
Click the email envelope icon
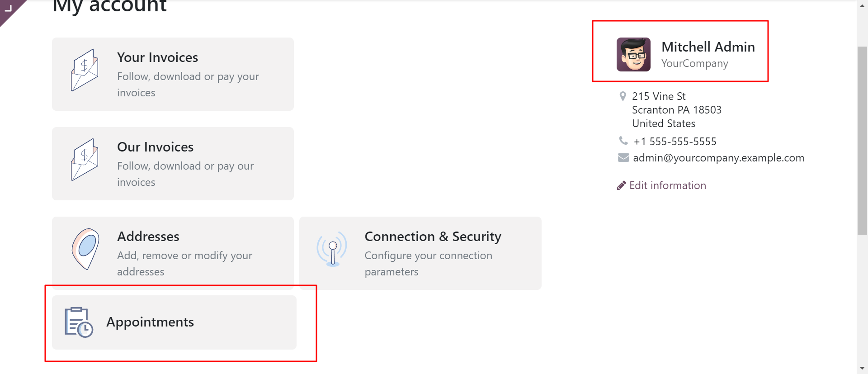pyautogui.click(x=623, y=157)
